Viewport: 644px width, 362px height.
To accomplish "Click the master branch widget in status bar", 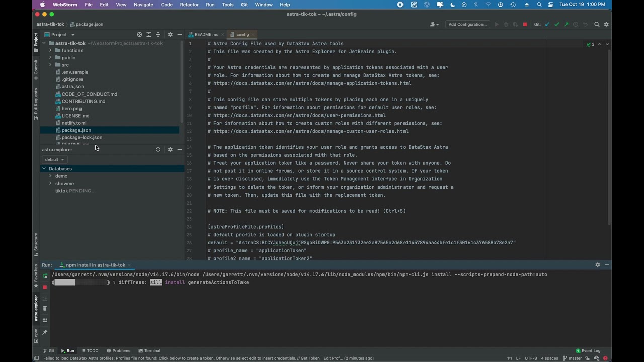I will [572, 358].
